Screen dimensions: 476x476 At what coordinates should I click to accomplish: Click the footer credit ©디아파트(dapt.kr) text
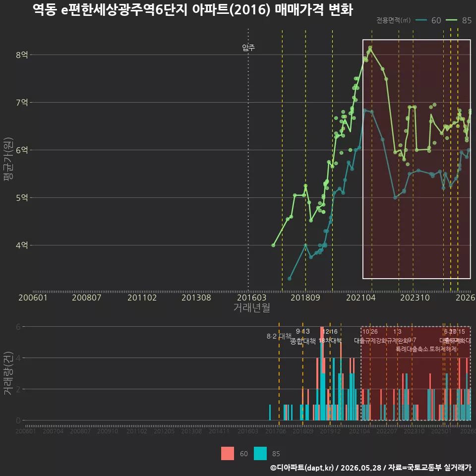point(302,468)
